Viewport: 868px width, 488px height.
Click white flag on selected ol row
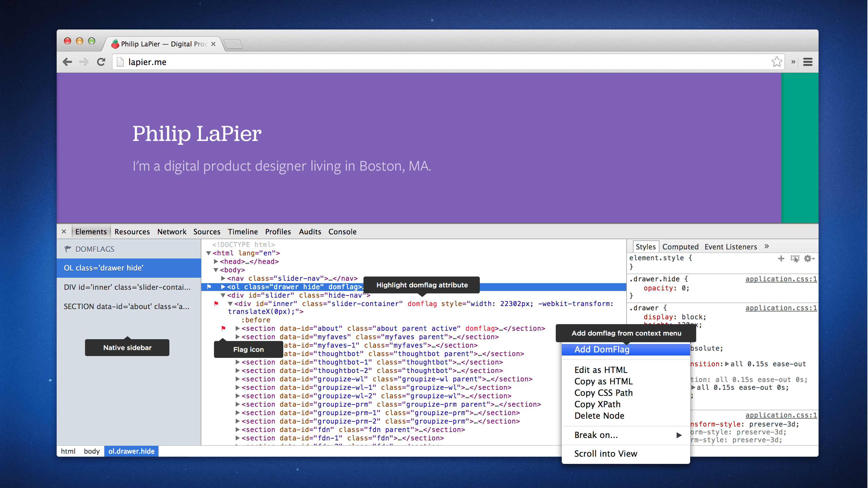209,287
